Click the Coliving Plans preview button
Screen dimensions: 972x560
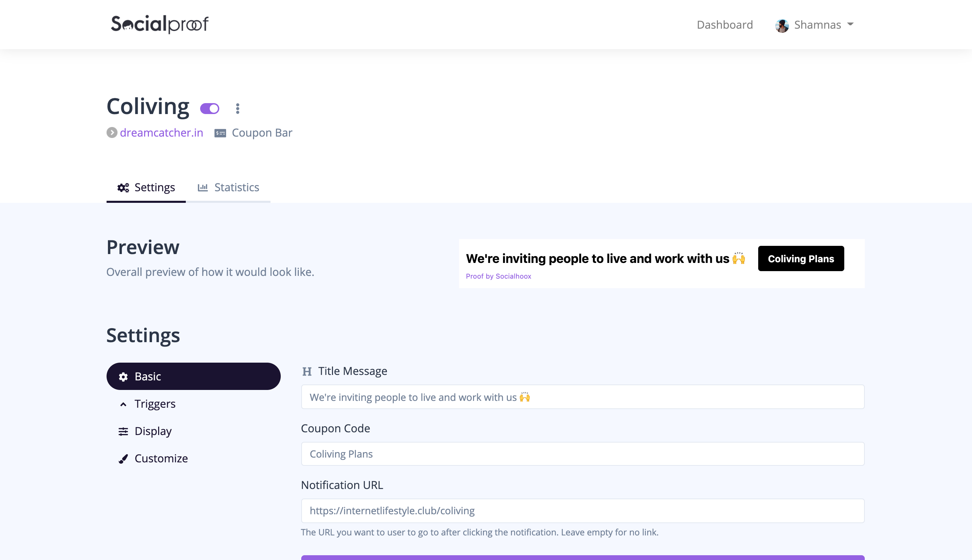point(801,258)
